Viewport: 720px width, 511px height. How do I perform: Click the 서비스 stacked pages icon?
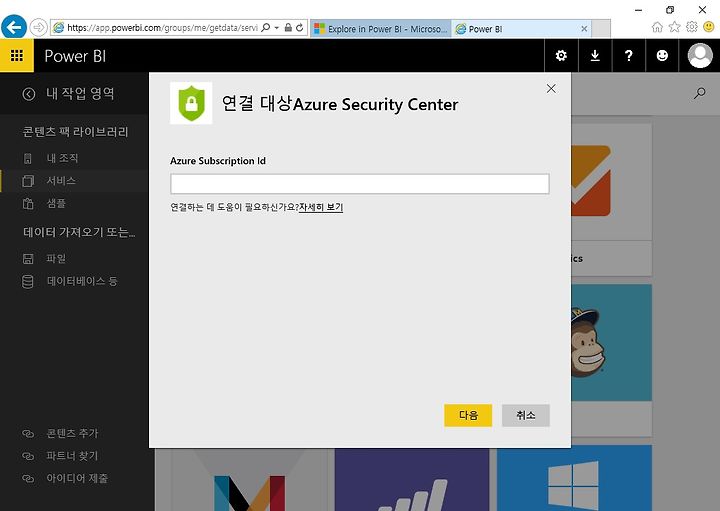[28, 181]
